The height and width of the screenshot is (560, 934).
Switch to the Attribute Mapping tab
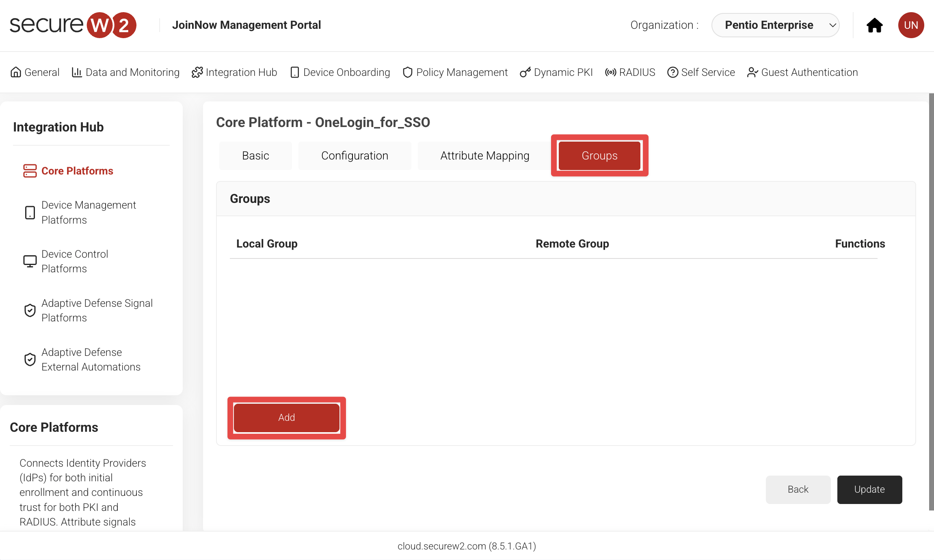(x=485, y=156)
